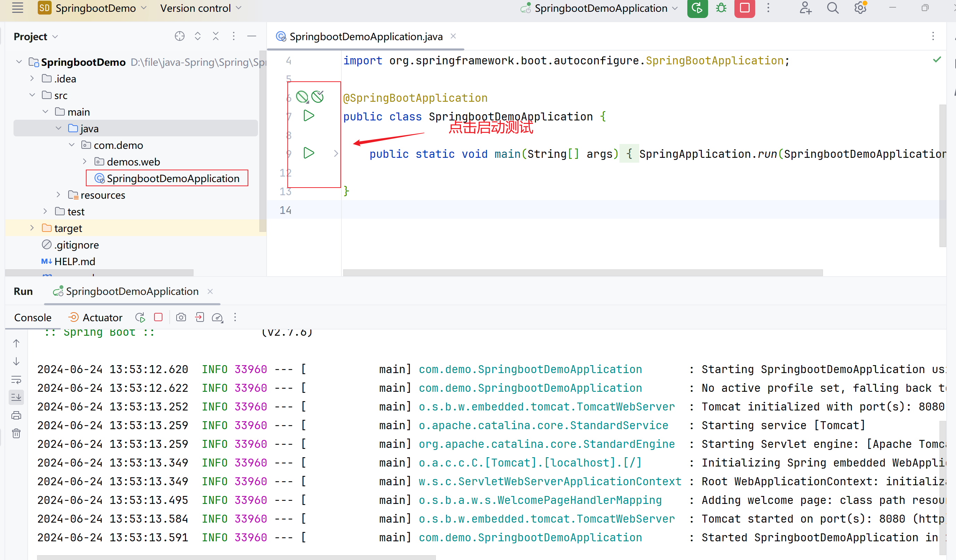Collapse the src folder

click(x=32, y=95)
